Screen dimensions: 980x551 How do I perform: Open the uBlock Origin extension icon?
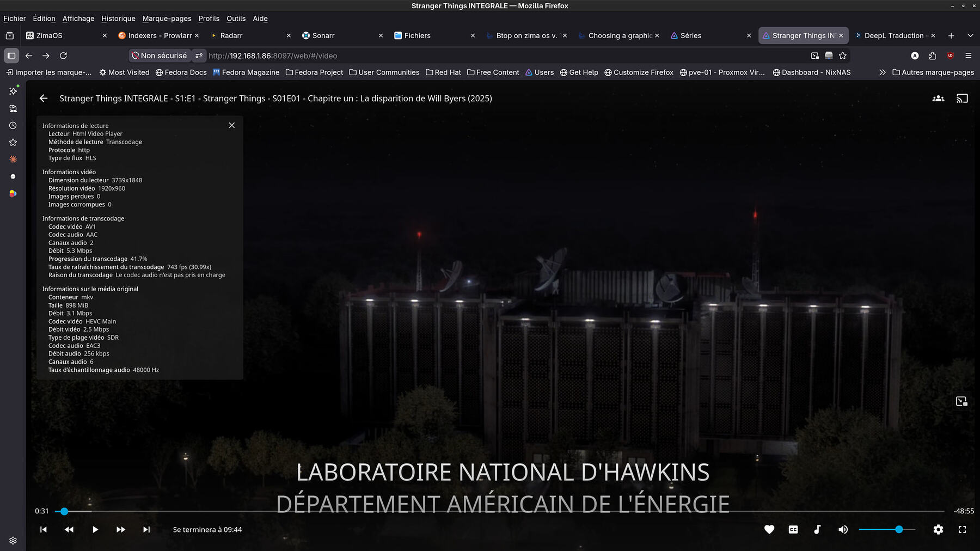click(950, 56)
